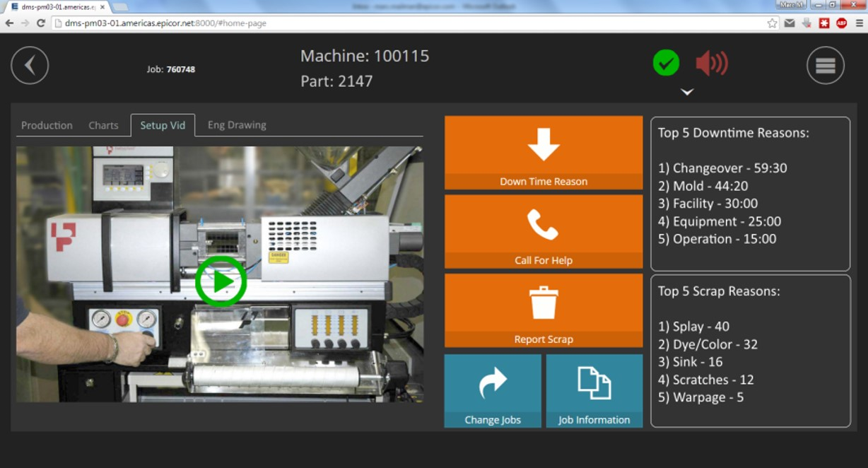Mute the audio speaker icon

coord(710,63)
